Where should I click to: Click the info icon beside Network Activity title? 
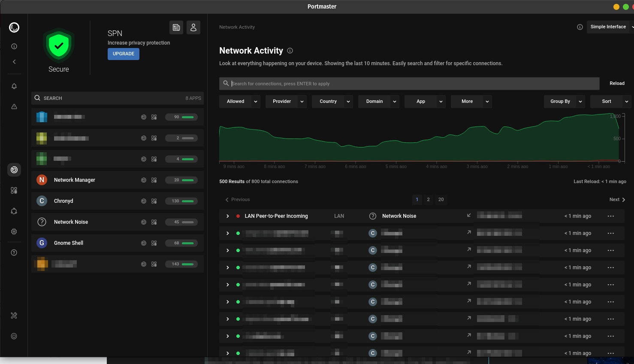pyautogui.click(x=290, y=51)
